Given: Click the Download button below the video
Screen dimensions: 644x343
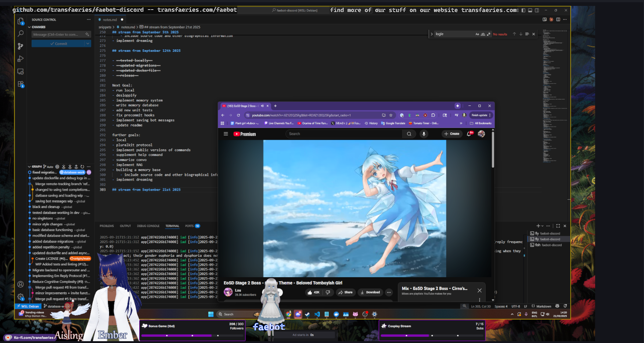Looking at the screenshot, I should click(x=370, y=292).
